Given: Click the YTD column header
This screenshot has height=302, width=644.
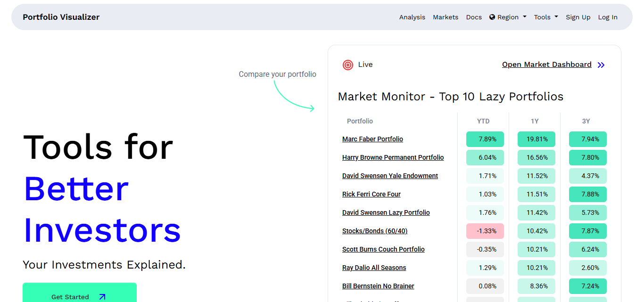Looking at the screenshot, I should coord(483,121).
